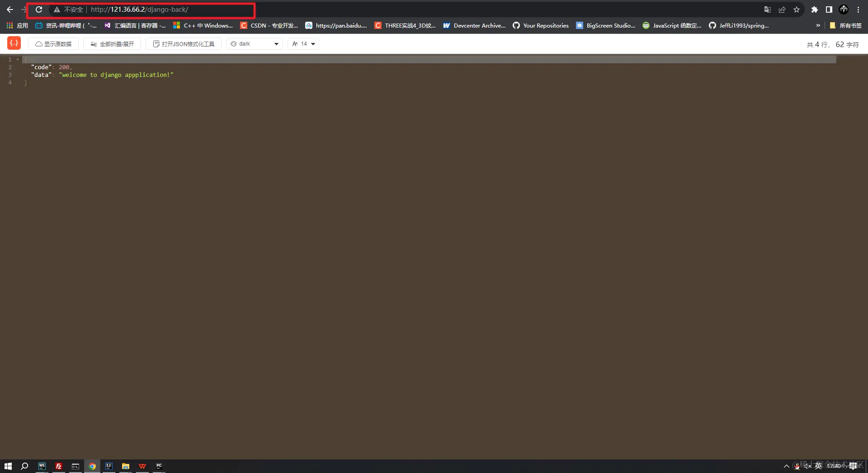This screenshot has height=473, width=868.
Task: Click the not-secure warning icon
Action: point(57,9)
